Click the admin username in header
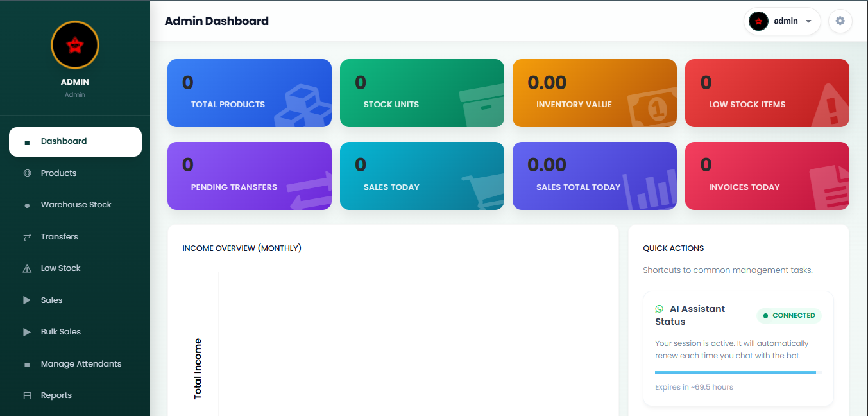The height and width of the screenshot is (416, 868). point(786,21)
